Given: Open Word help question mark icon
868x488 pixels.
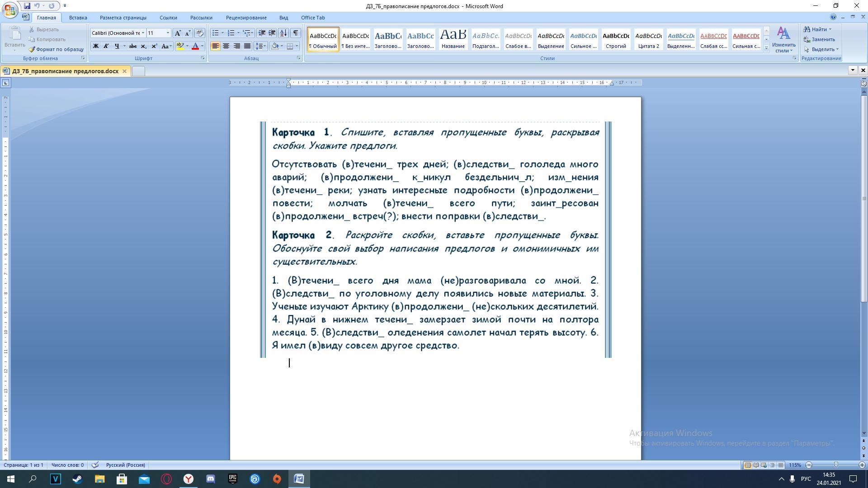Looking at the screenshot, I should (833, 17).
